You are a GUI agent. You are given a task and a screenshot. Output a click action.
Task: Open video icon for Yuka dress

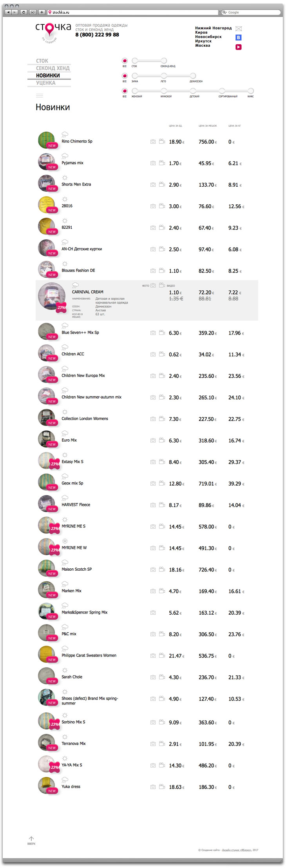coord(162,786)
